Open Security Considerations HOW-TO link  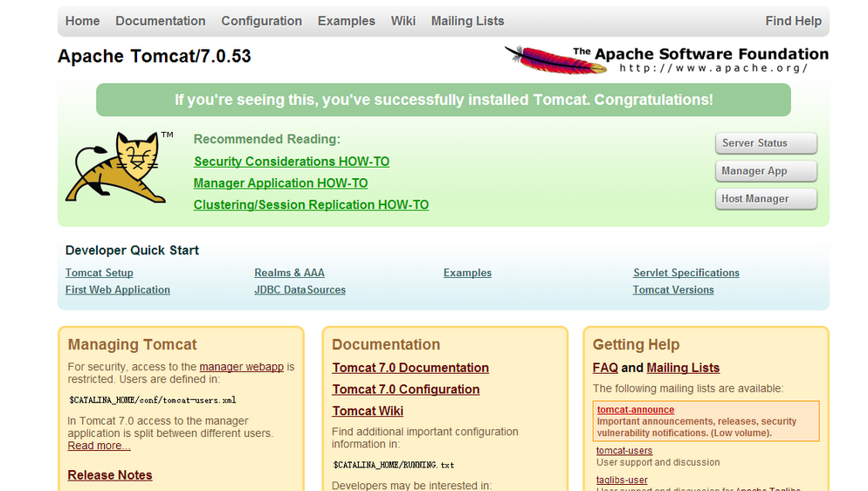point(292,162)
